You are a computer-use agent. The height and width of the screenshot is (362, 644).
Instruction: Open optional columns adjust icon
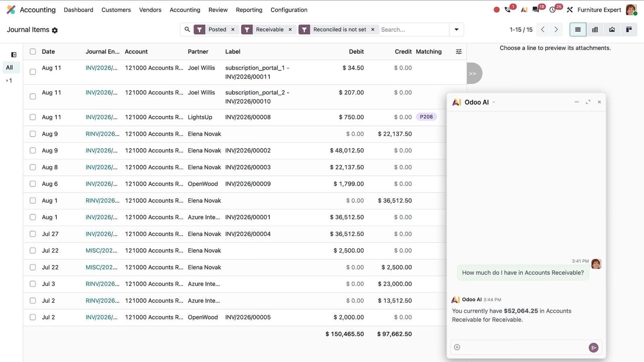(x=458, y=51)
